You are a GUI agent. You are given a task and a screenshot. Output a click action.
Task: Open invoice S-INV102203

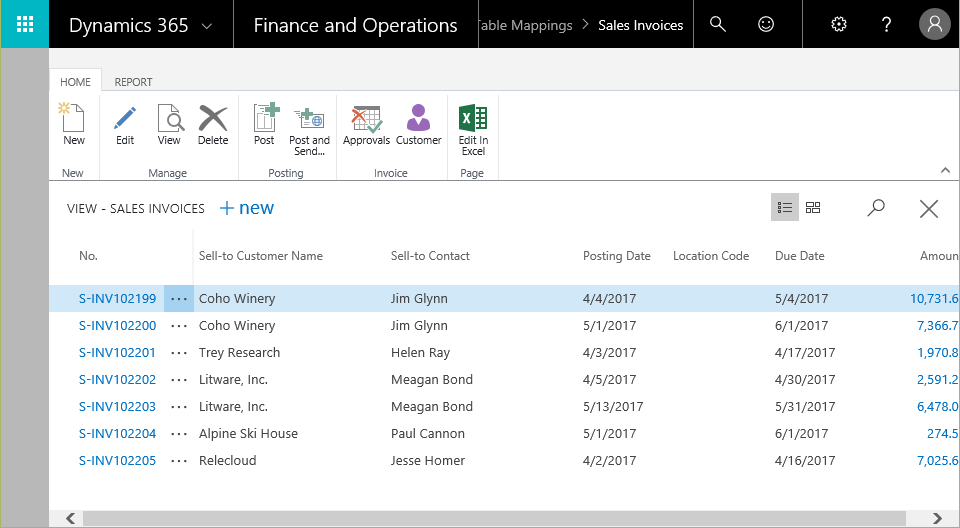point(118,407)
